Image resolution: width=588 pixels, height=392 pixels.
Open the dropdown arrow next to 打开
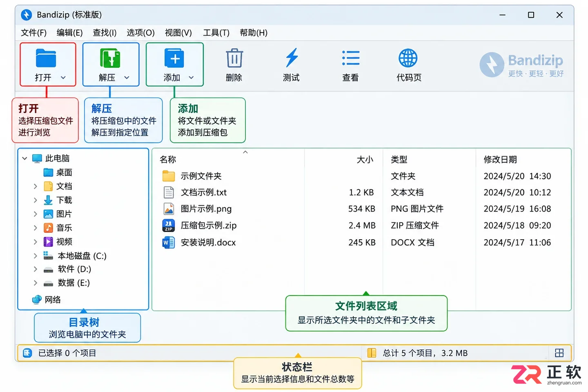pos(63,78)
